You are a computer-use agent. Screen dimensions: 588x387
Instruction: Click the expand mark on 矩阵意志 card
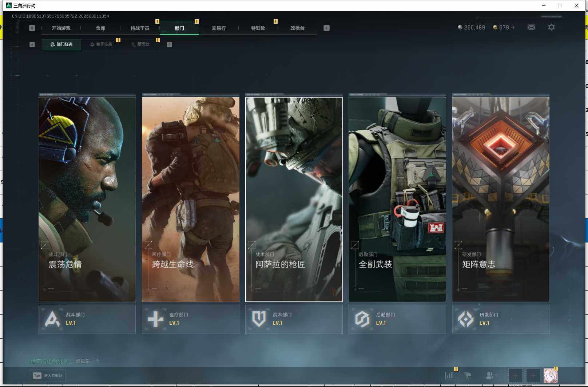[x=458, y=245]
